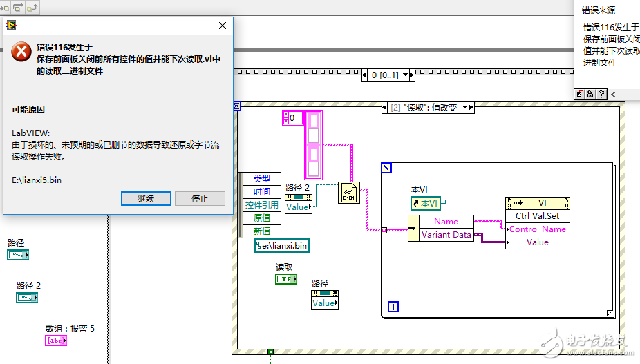Screen dimensions: 640x364
Task: Click the show terminals icon in context help
Action: click(x=579, y=94)
